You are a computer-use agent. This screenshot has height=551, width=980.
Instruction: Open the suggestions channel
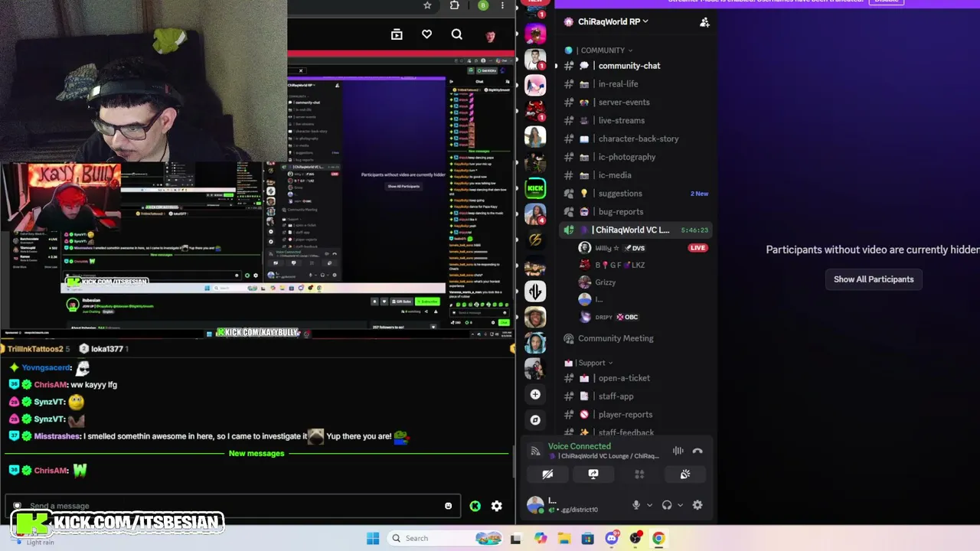pos(635,194)
